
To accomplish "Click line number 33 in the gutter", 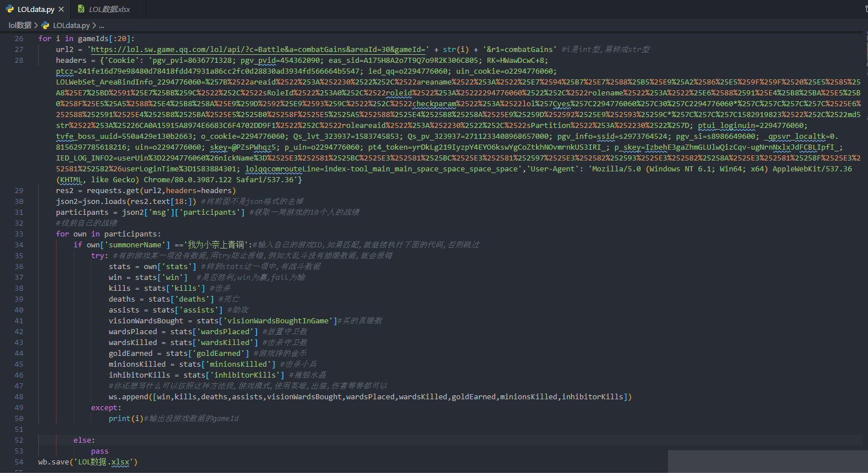I will [19, 234].
